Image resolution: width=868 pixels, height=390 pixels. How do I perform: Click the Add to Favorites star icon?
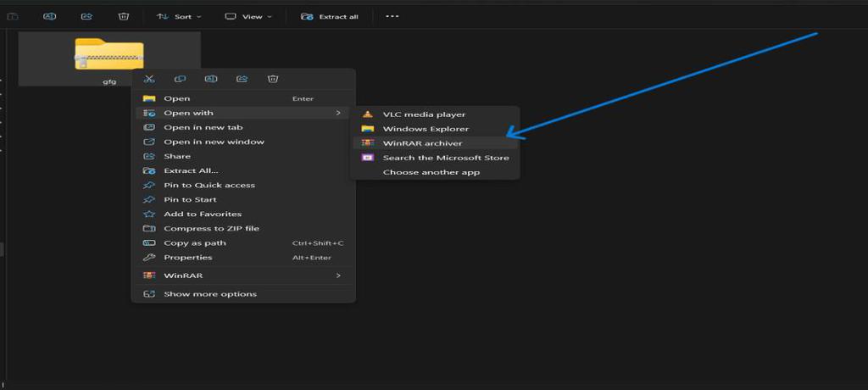149,214
